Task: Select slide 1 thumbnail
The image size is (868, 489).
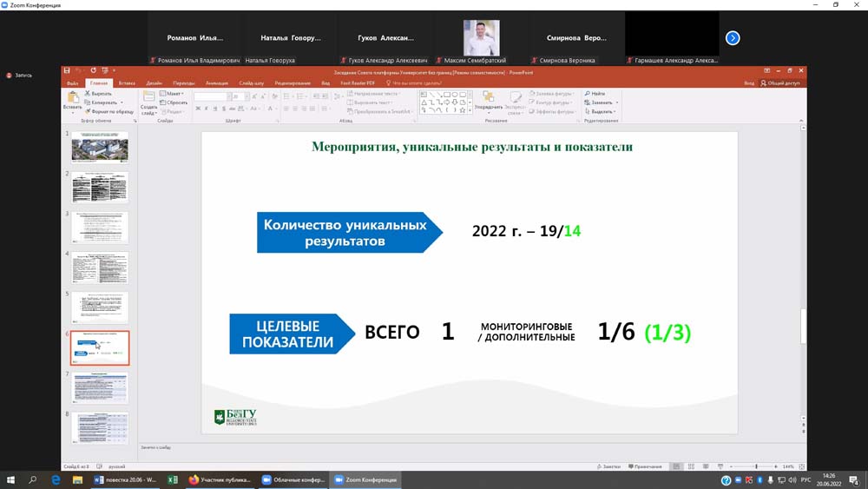Action: (100, 147)
